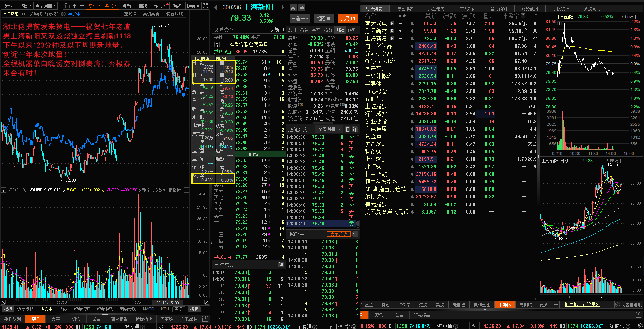
Task: Go to next stock with right arrow
Action: [283, 7]
